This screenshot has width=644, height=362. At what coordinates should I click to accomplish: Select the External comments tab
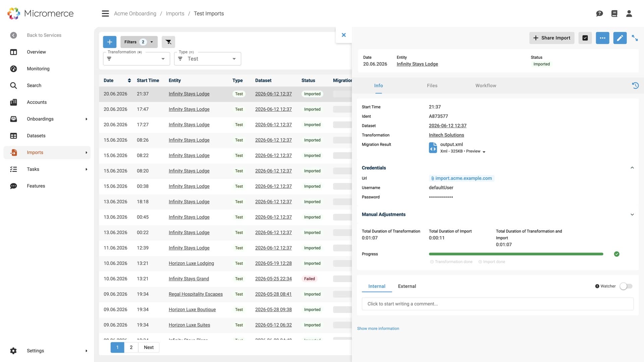[x=407, y=286]
